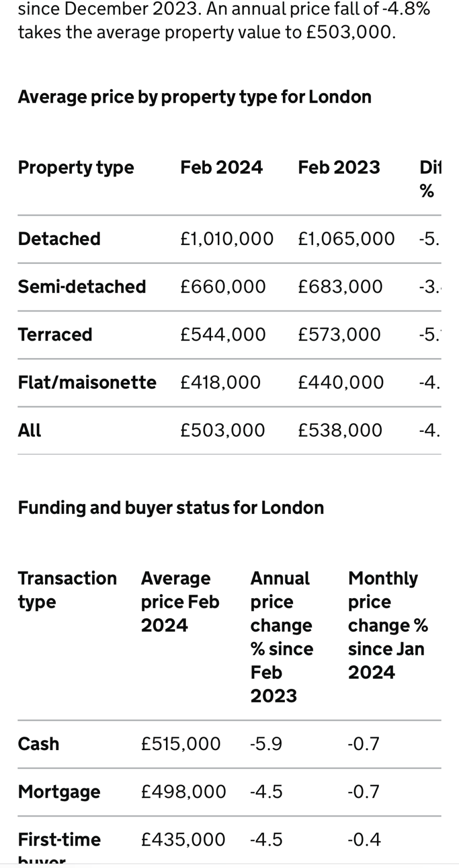
Task: Click the 'Feb 2024' column header
Action: pyautogui.click(x=221, y=167)
